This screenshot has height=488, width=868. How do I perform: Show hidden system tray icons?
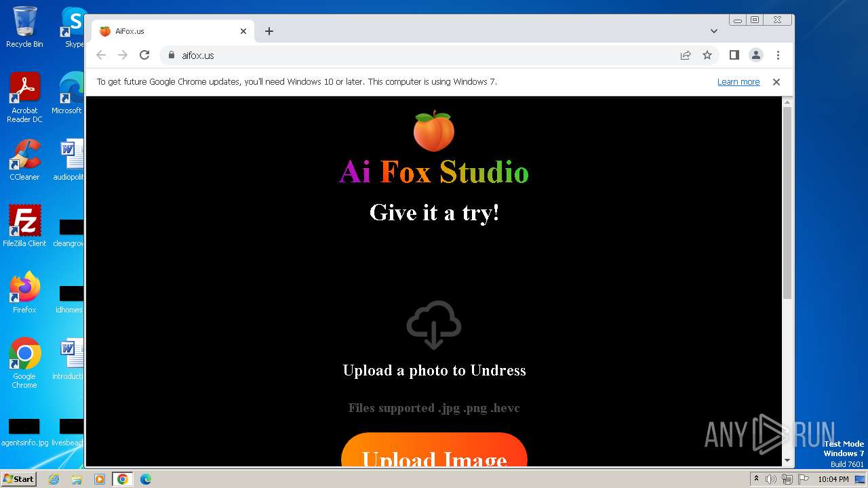coord(757,479)
